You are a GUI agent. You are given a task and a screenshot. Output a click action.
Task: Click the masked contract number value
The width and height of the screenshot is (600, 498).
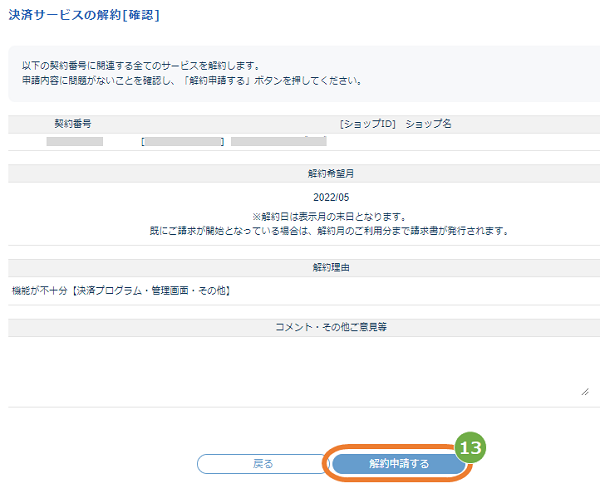click(x=75, y=141)
